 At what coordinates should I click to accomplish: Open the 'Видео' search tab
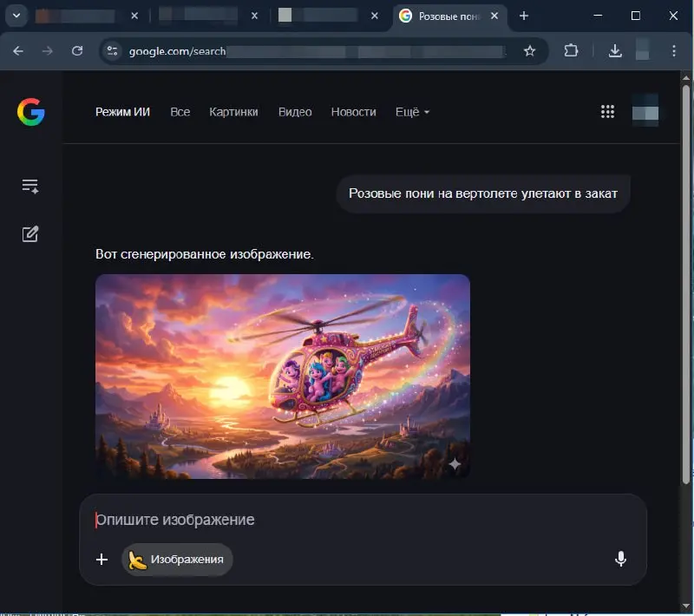[x=295, y=112]
